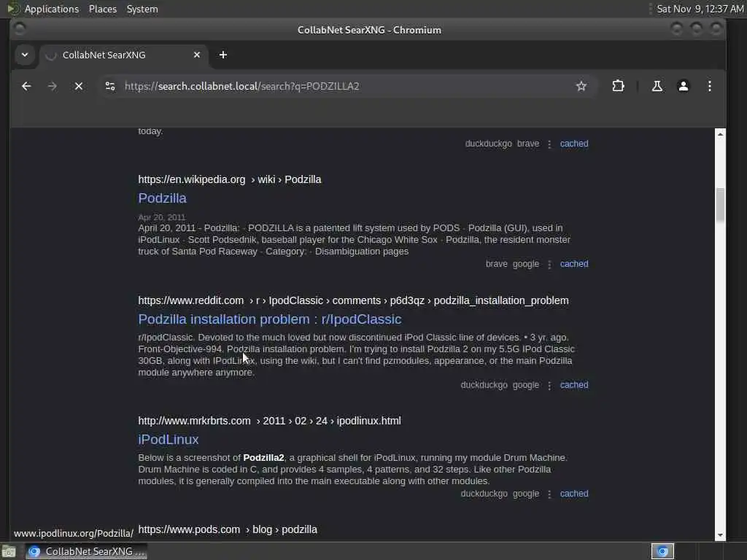This screenshot has height=560, width=747.
Task: Open Chrome Labs flask icon
Action: point(657,86)
